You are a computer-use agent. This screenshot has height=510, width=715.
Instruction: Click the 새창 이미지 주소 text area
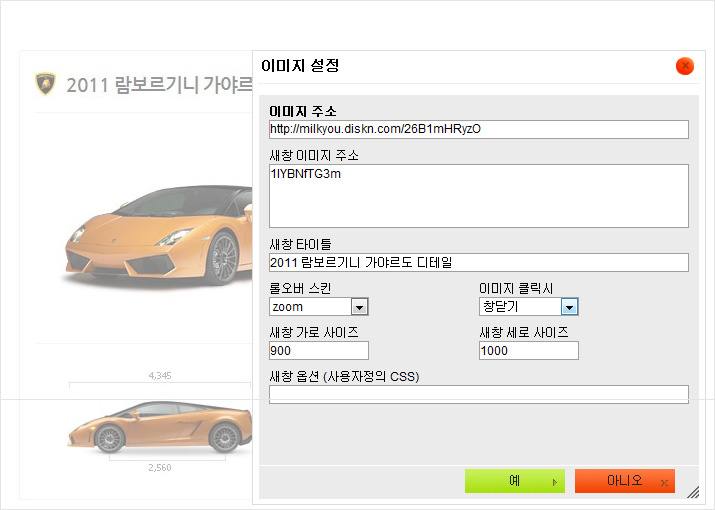click(479, 196)
